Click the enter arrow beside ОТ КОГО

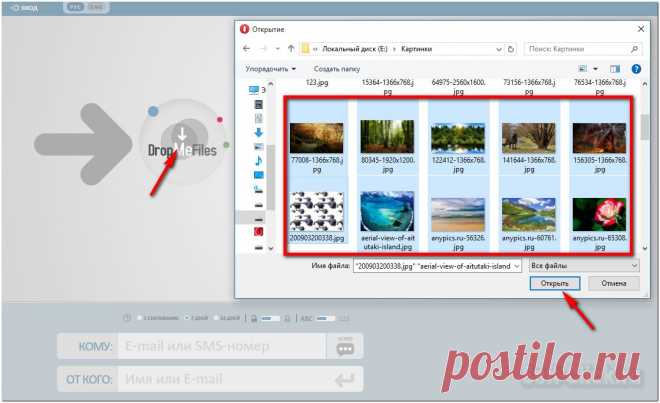[x=345, y=379]
